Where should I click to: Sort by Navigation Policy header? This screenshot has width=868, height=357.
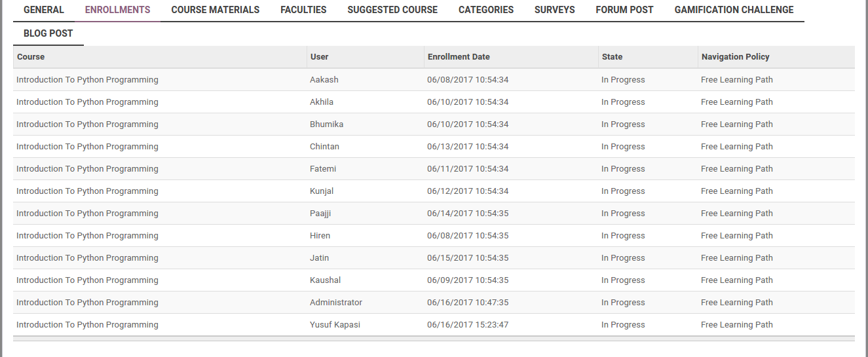[735, 57]
